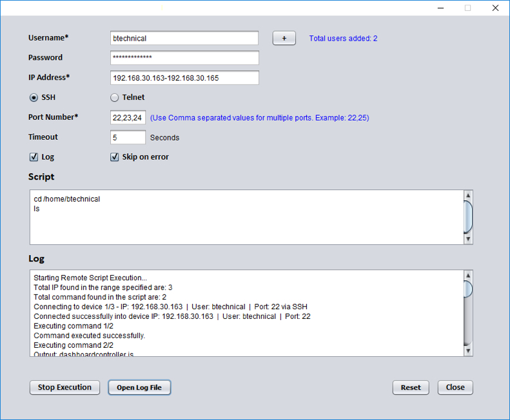Select the Telnet radio button
This screenshot has width=510, height=420.
pyautogui.click(x=115, y=98)
